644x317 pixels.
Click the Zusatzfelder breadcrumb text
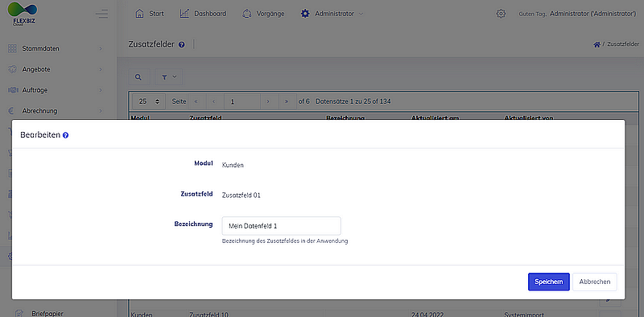tap(622, 44)
